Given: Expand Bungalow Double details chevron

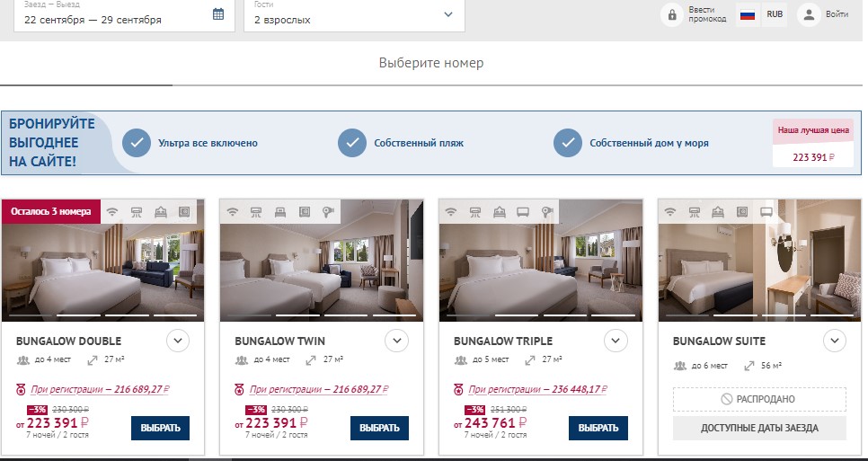Looking at the screenshot, I should (x=177, y=341).
